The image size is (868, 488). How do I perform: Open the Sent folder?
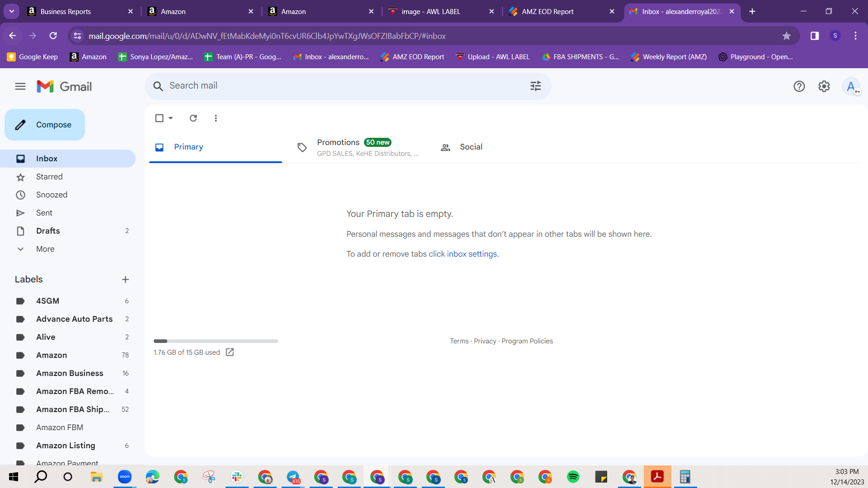[x=68, y=213]
